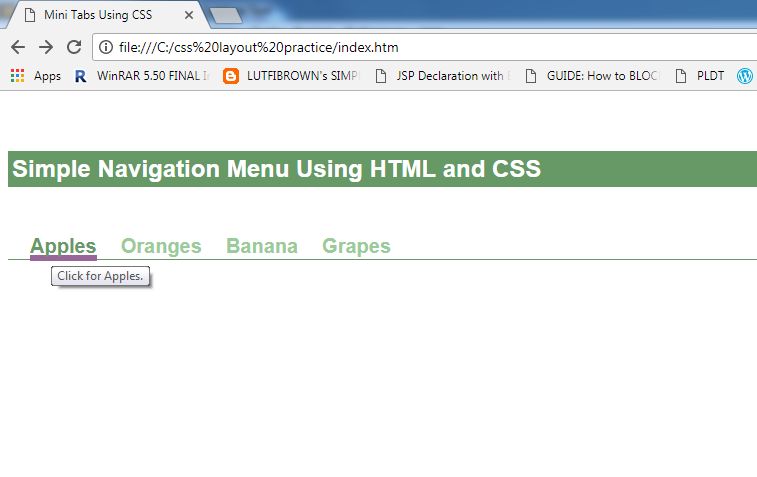Screen dimensions: 757x477
Task: Open the LUTFIBROWN's SIMP bookmark
Action: point(291,76)
